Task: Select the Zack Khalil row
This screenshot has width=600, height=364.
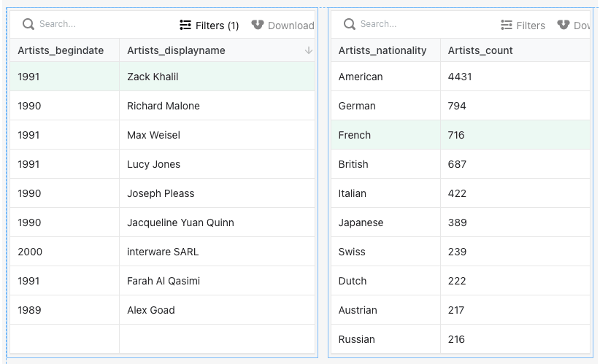Action: [x=153, y=77]
